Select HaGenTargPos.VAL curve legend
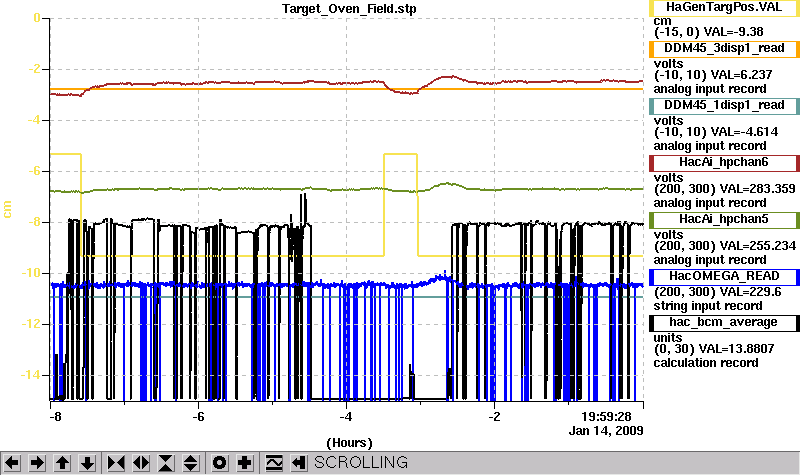The height and width of the screenshot is (475, 800). tap(724, 7)
